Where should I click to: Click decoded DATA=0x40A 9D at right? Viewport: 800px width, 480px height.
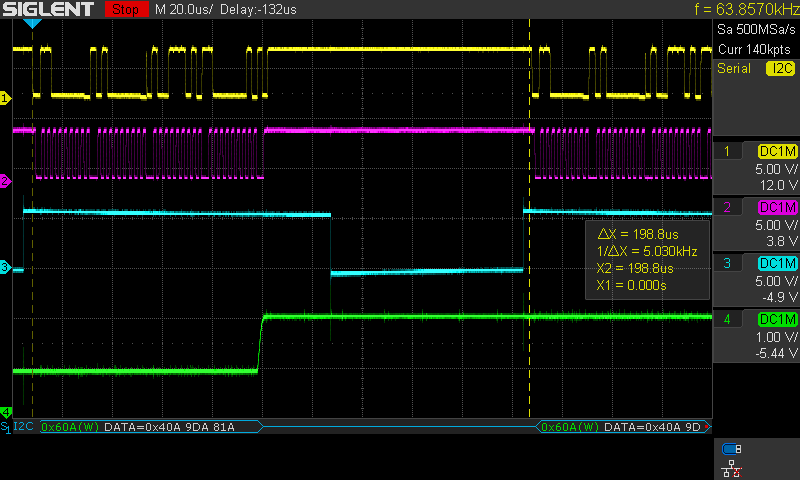(653, 427)
